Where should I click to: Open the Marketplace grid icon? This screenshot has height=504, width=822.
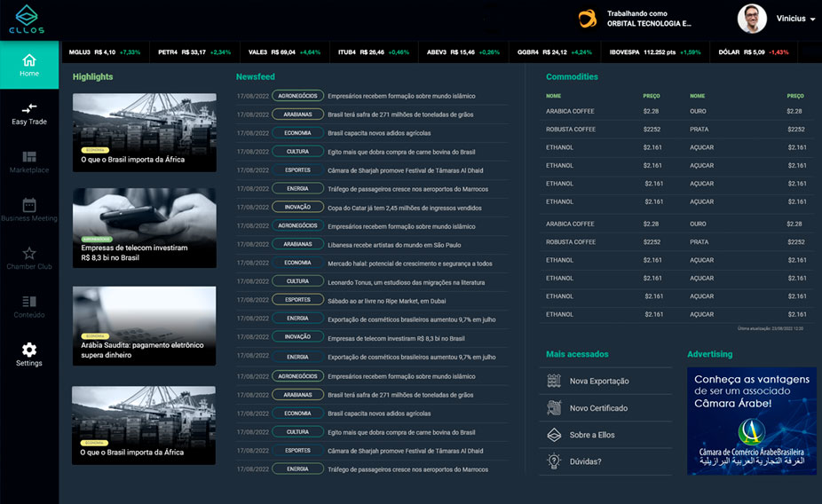click(29, 155)
